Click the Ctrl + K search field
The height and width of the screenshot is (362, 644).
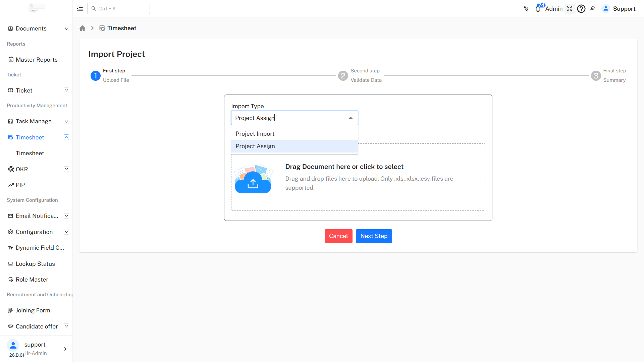click(x=118, y=8)
